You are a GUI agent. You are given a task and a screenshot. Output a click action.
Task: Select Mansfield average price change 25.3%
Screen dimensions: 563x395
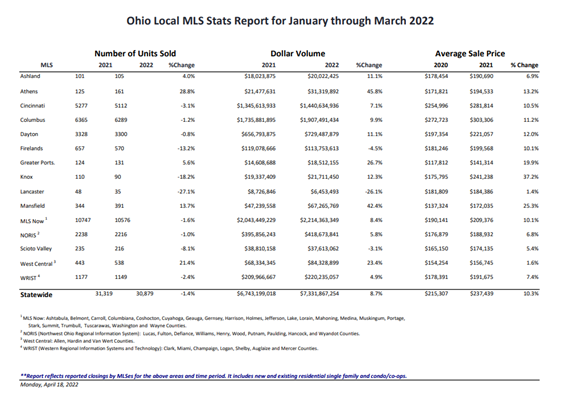(x=531, y=206)
